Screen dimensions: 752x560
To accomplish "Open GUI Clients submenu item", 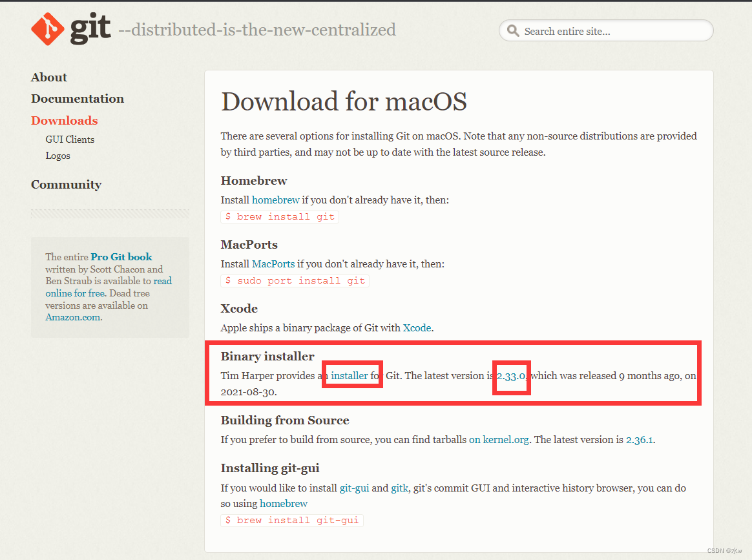I will tap(70, 140).
